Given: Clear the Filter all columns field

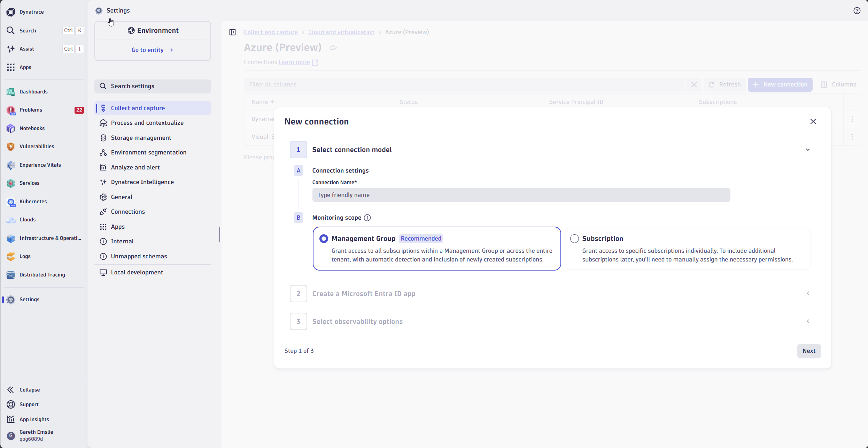Looking at the screenshot, I should 694,85.
